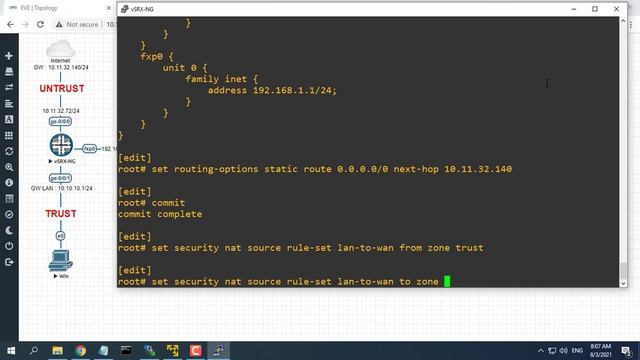Click the Close lab power icon
This screenshot has width=640, height=360.
9,246
